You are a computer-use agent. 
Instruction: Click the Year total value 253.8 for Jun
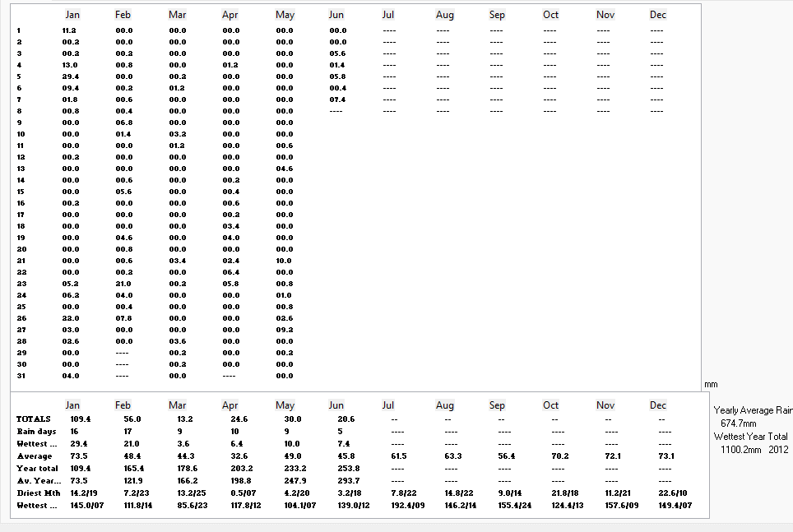(x=349, y=469)
